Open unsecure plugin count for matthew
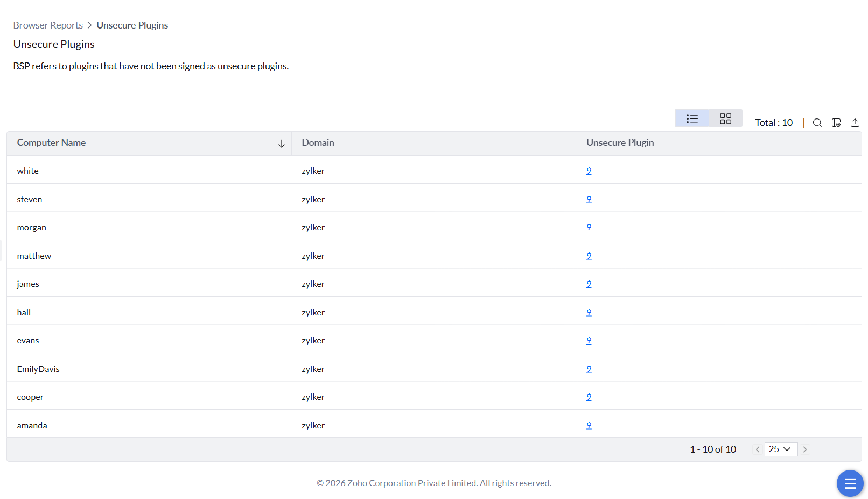868x499 pixels. click(x=589, y=256)
